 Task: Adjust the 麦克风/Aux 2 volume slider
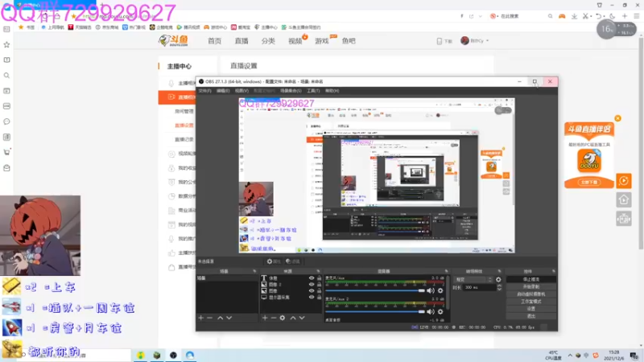[x=375, y=311]
